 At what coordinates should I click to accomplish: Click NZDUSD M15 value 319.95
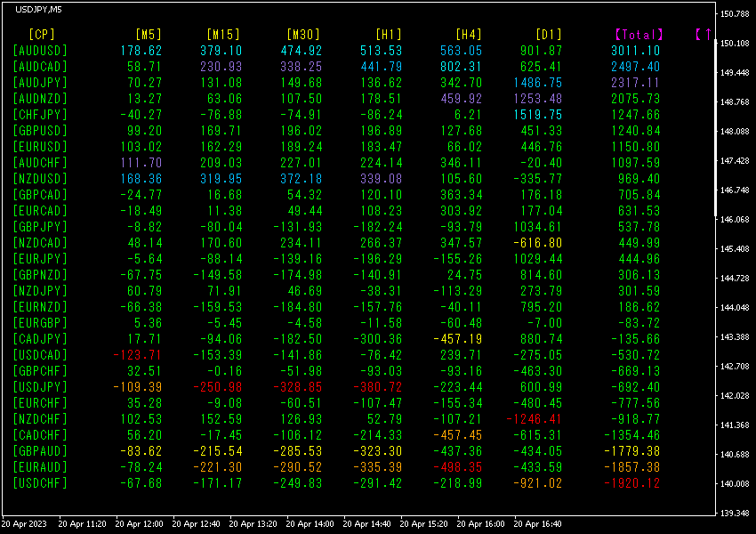click(x=221, y=179)
